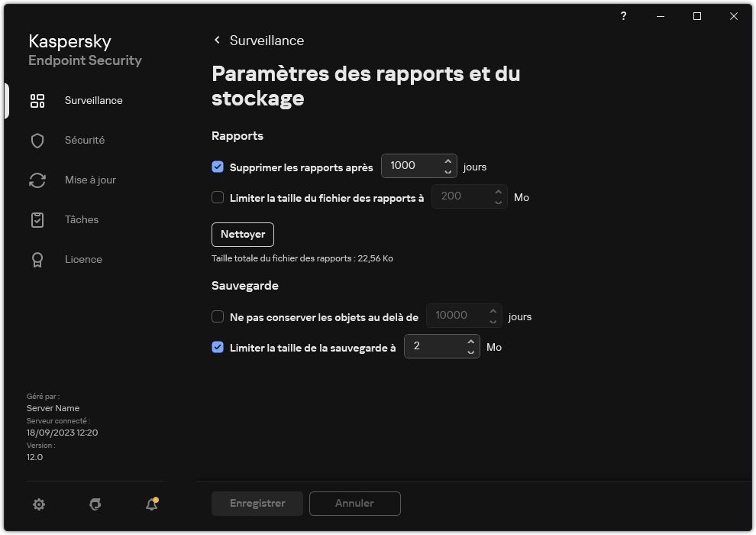
Task: Click the back chevron next to Surveillance
Action: pyautogui.click(x=216, y=40)
